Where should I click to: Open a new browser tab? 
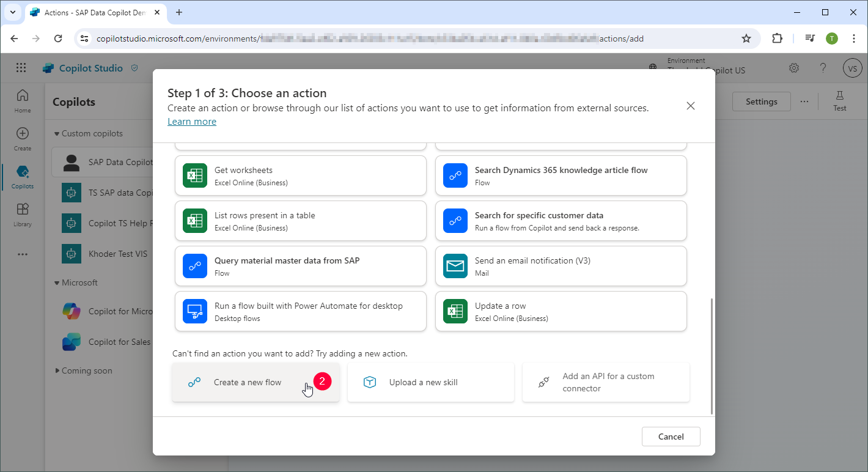pos(179,12)
